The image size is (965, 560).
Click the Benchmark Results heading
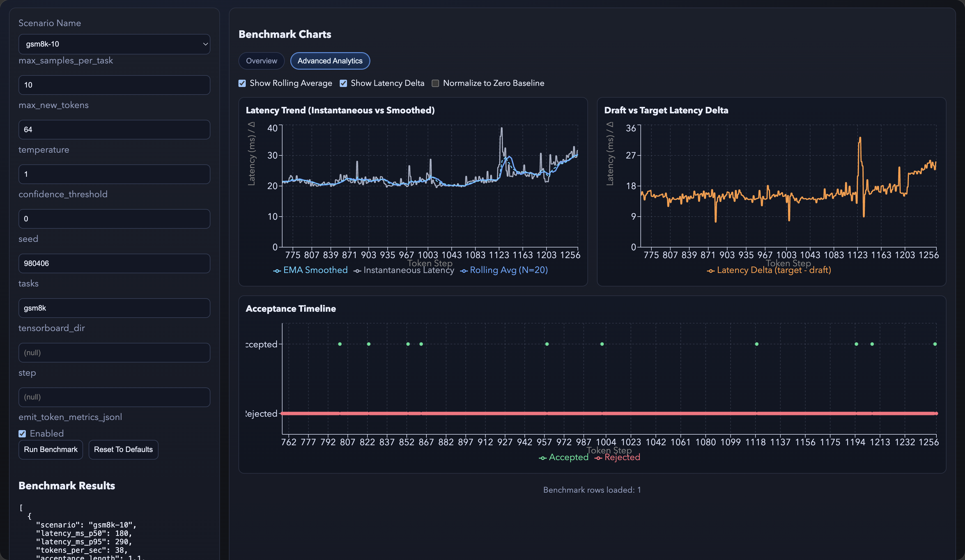tap(67, 486)
